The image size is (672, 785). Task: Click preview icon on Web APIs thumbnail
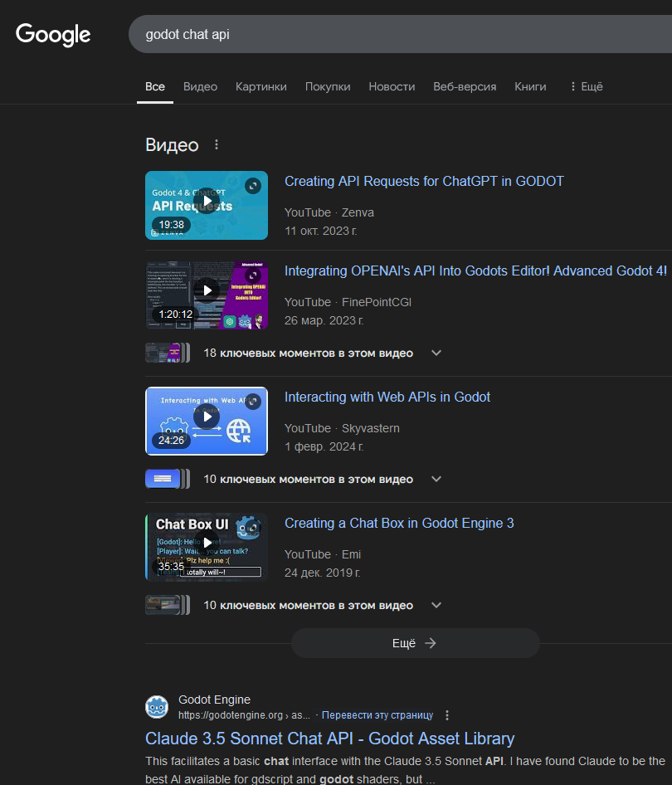coord(253,402)
